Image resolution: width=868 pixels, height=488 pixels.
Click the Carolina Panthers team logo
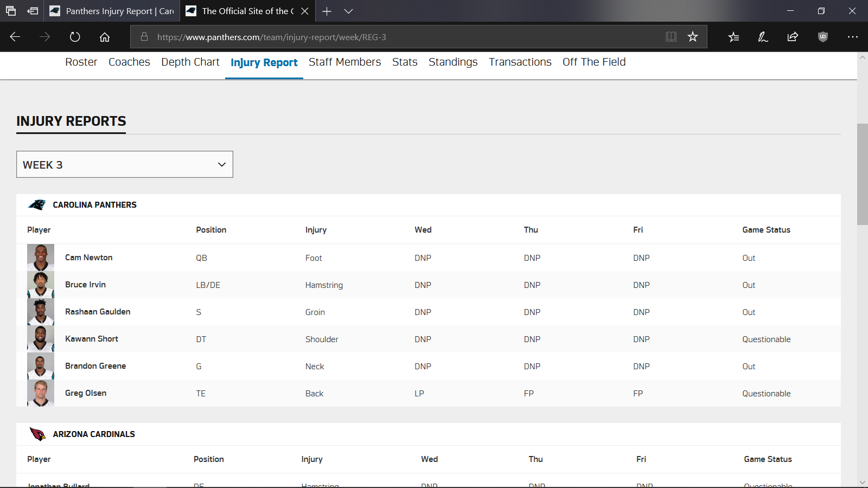point(37,205)
